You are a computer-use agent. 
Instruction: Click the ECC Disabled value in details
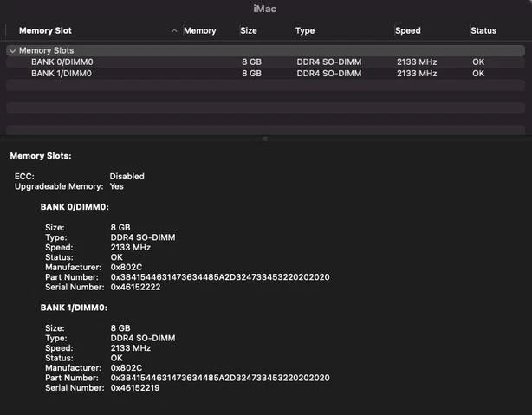click(x=127, y=176)
